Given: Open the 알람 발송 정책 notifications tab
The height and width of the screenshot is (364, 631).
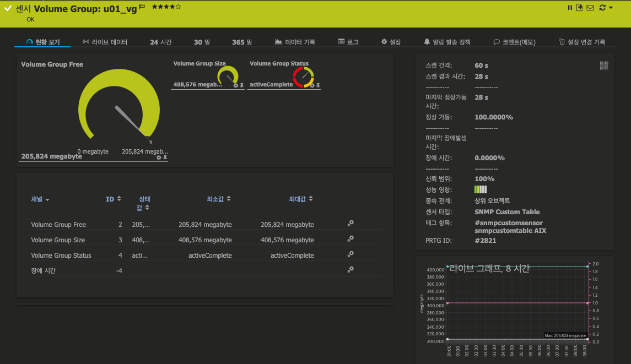Looking at the screenshot, I should tap(447, 42).
